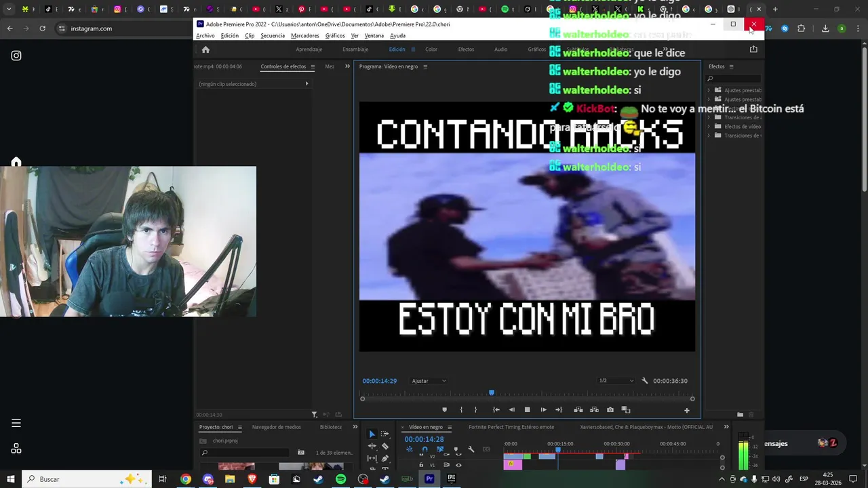
Task: Open the Vídeo en negro sequence panel menu
Action: (x=450, y=427)
